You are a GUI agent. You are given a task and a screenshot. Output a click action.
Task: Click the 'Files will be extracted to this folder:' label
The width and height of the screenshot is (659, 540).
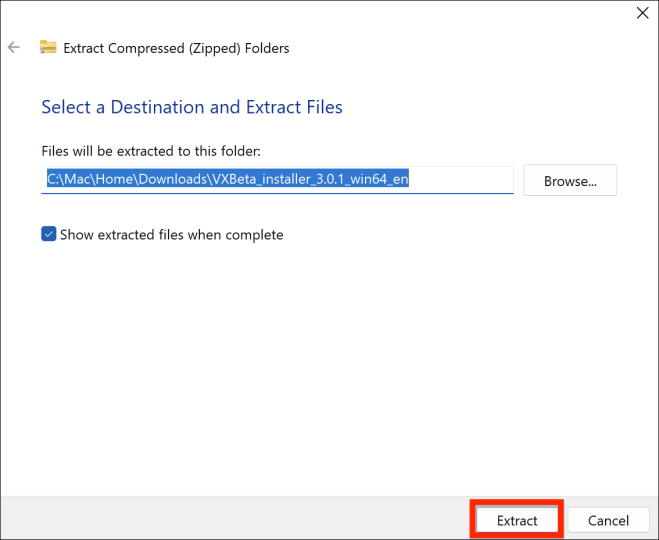pos(150,151)
